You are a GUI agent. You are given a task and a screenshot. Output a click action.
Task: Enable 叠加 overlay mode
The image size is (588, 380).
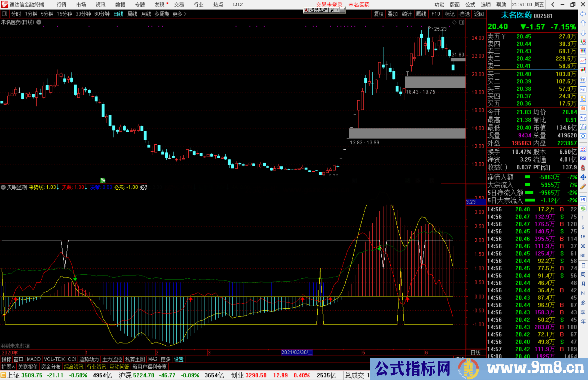pos(393,14)
